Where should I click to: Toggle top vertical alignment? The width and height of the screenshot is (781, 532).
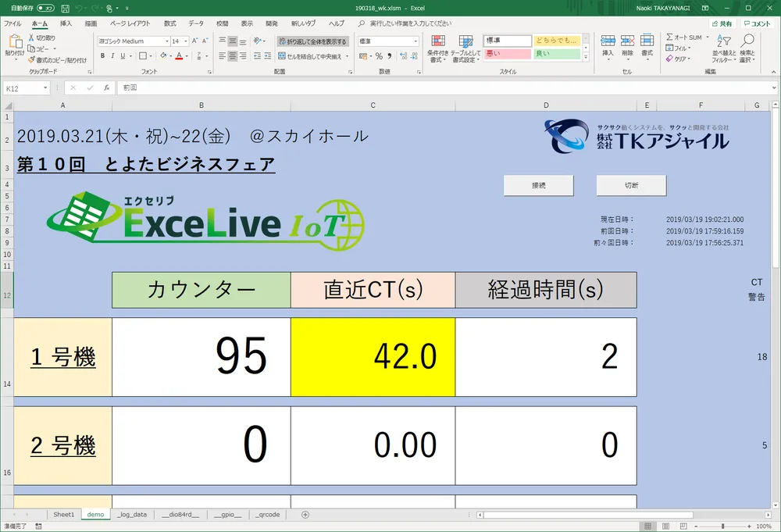222,41
